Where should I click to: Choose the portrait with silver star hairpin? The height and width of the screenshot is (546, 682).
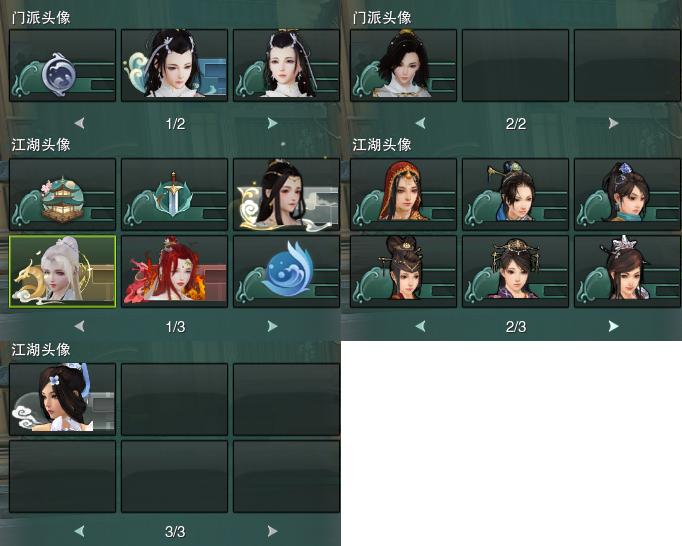coord(627,272)
